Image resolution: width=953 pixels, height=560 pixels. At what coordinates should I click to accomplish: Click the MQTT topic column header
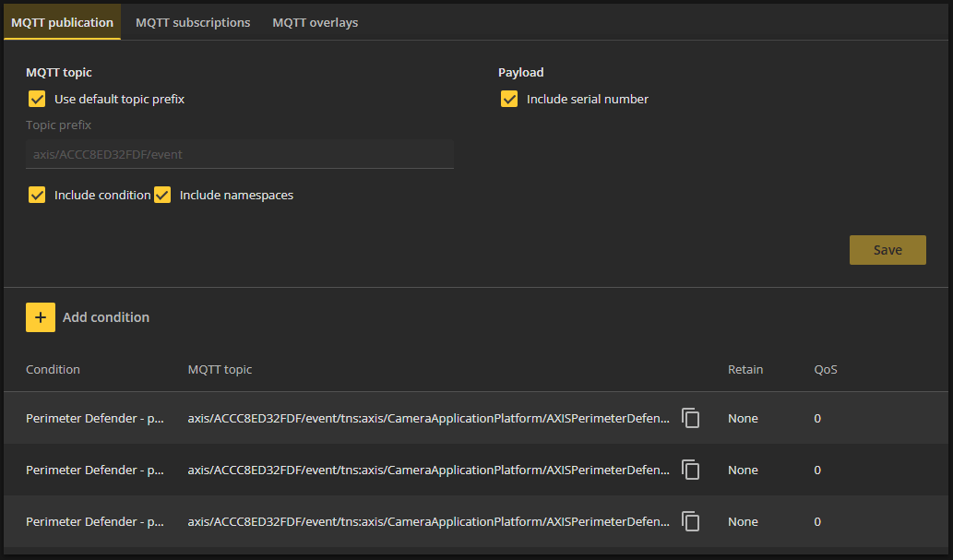coord(220,370)
